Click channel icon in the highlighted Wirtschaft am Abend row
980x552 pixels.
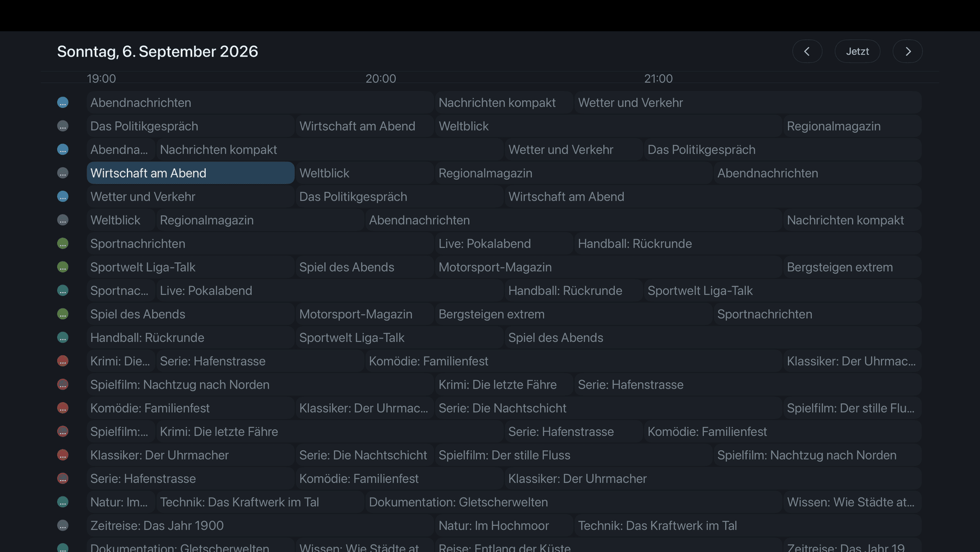point(63,173)
